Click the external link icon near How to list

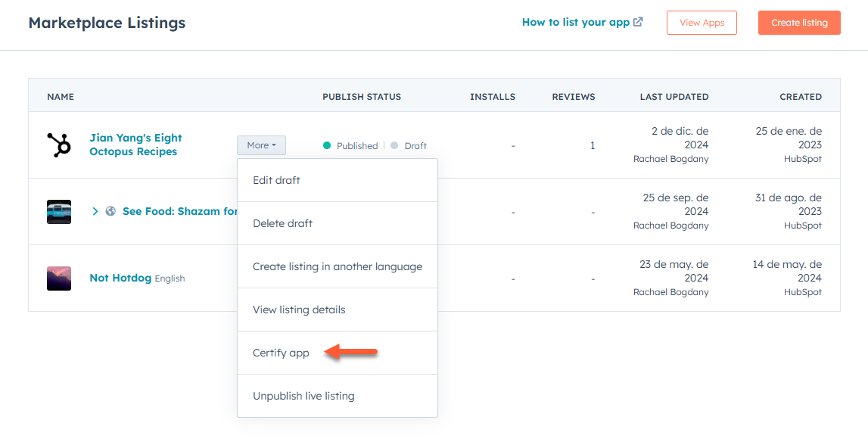coord(639,22)
